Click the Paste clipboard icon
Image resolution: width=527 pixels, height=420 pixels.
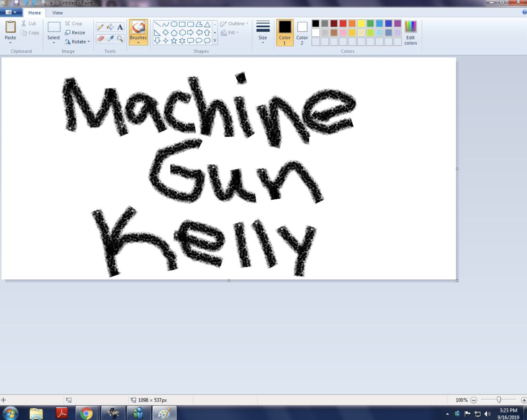point(11,27)
